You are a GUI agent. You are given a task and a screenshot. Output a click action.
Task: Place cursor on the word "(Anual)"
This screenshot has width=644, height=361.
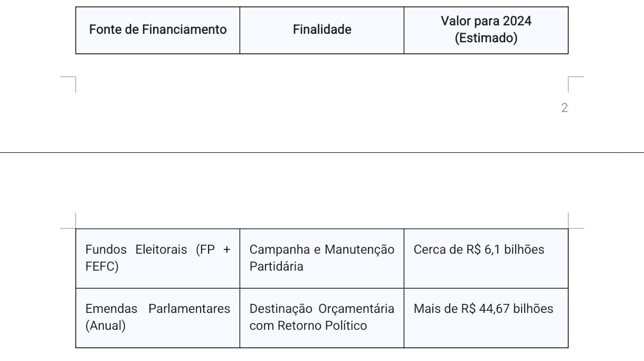106,326
